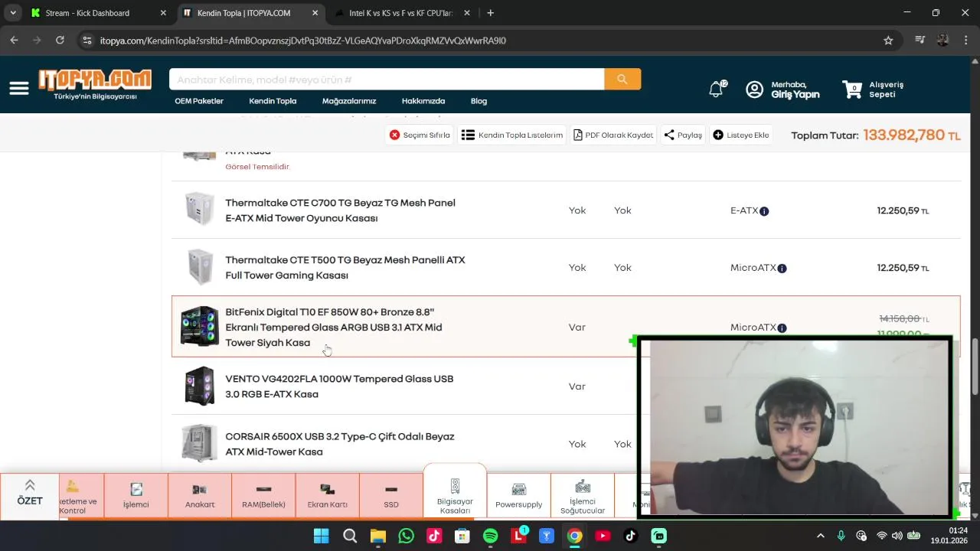Expand Chrome tab search dropdown arrow

(x=13, y=13)
